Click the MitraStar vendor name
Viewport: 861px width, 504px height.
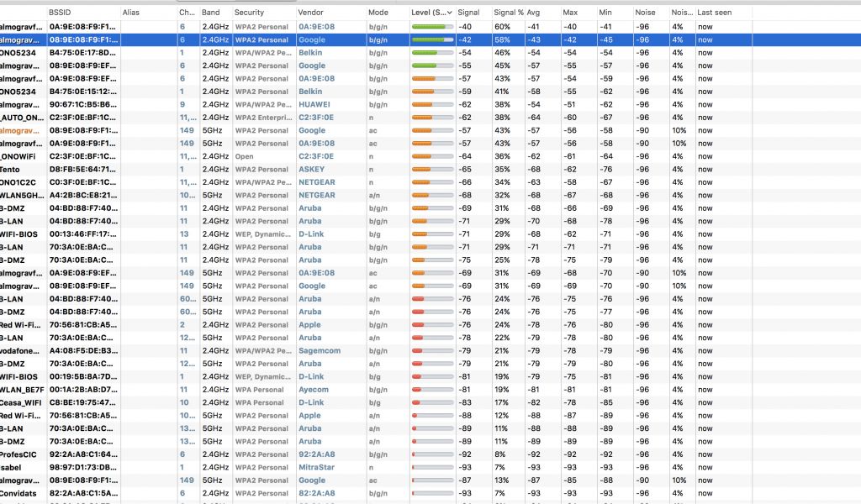(x=317, y=467)
